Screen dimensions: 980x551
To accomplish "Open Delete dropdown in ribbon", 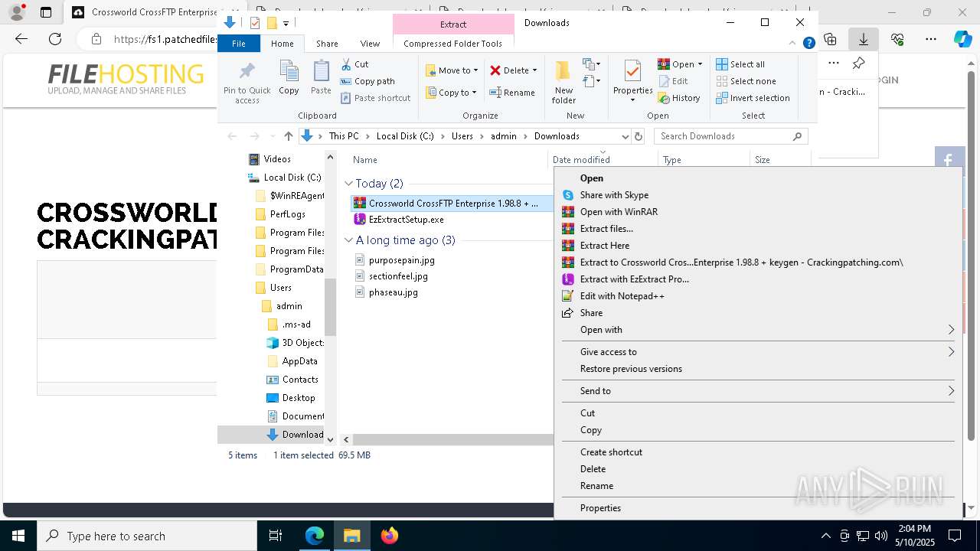I will (x=534, y=70).
